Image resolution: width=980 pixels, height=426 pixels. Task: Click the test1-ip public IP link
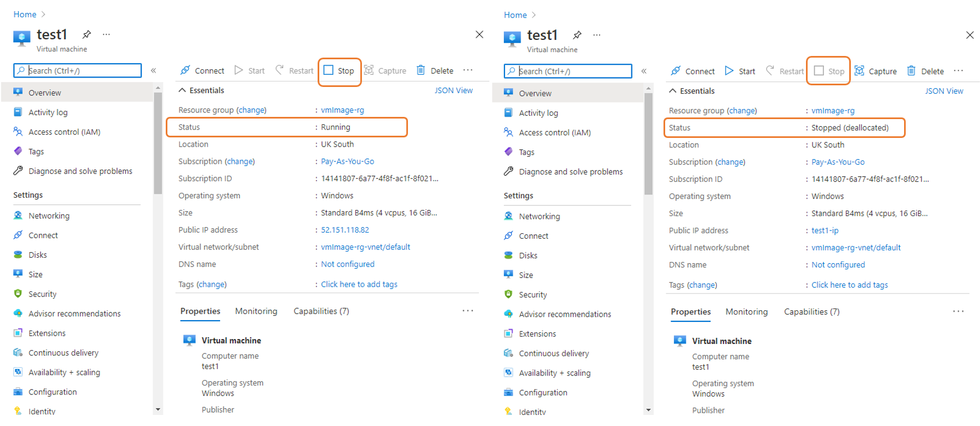pyautogui.click(x=825, y=230)
